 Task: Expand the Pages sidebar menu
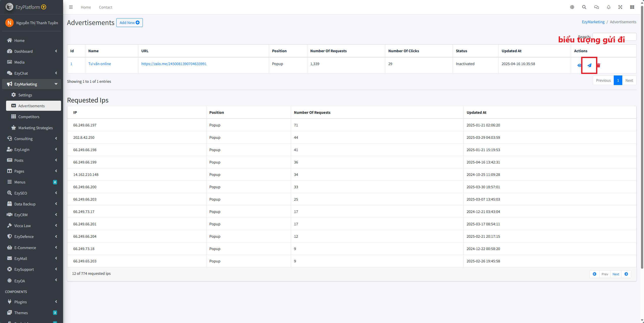32,171
